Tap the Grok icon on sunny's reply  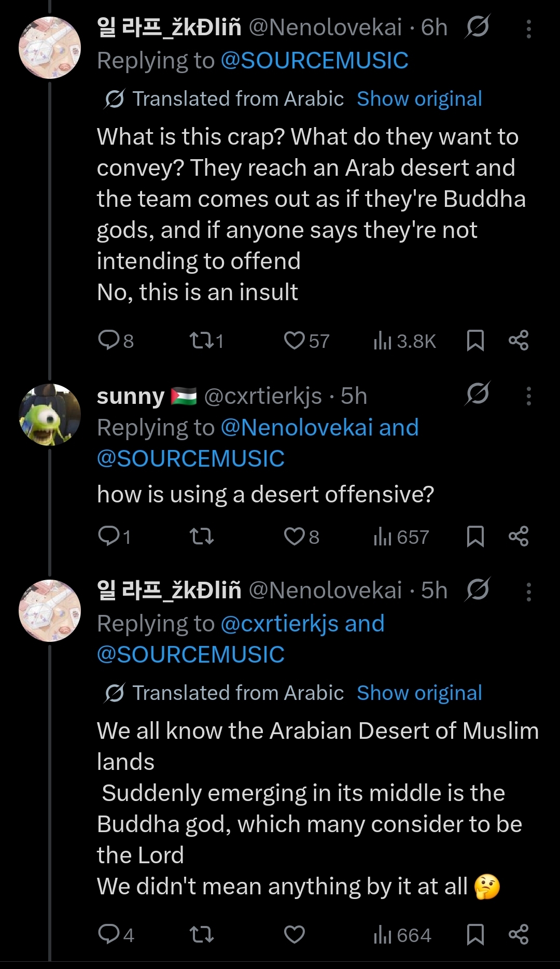click(x=478, y=394)
